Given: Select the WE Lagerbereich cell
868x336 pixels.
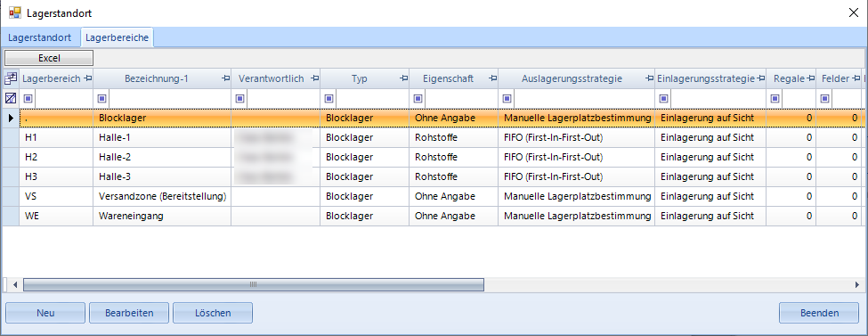Looking at the screenshot, I should pos(56,217).
